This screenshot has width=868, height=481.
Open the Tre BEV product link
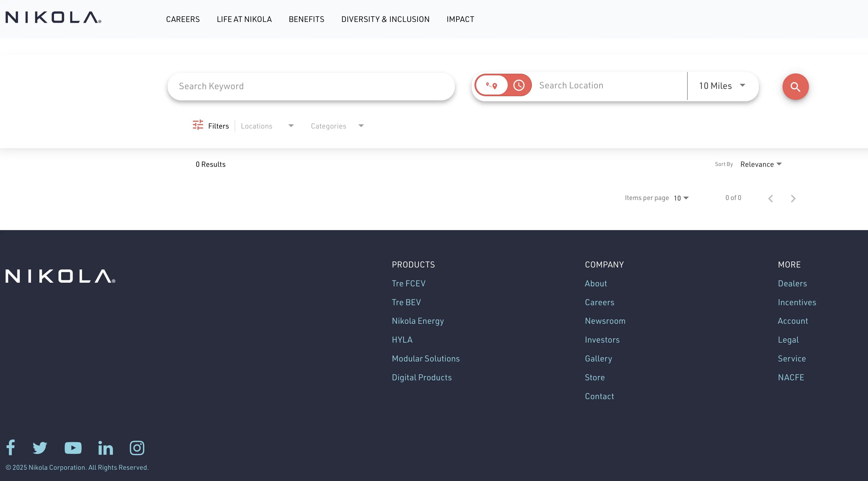[x=406, y=302]
